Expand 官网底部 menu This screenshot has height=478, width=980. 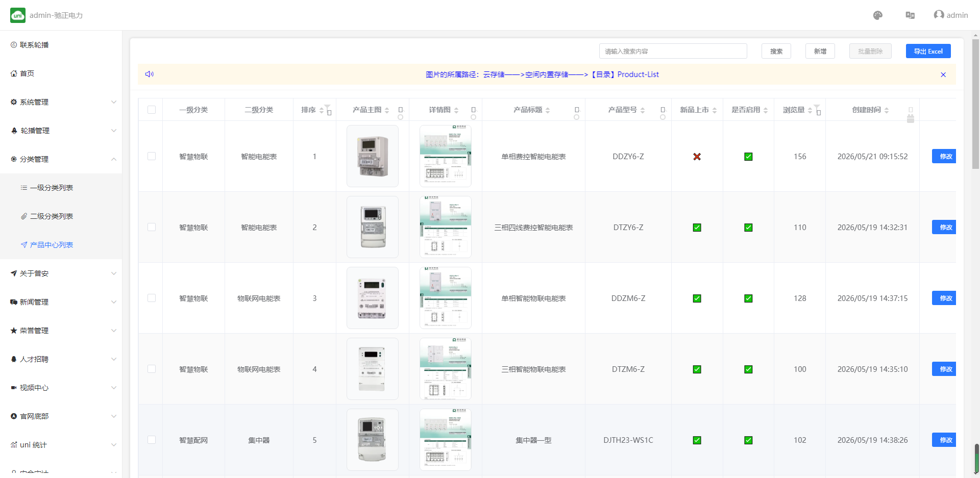click(x=61, y=416)
